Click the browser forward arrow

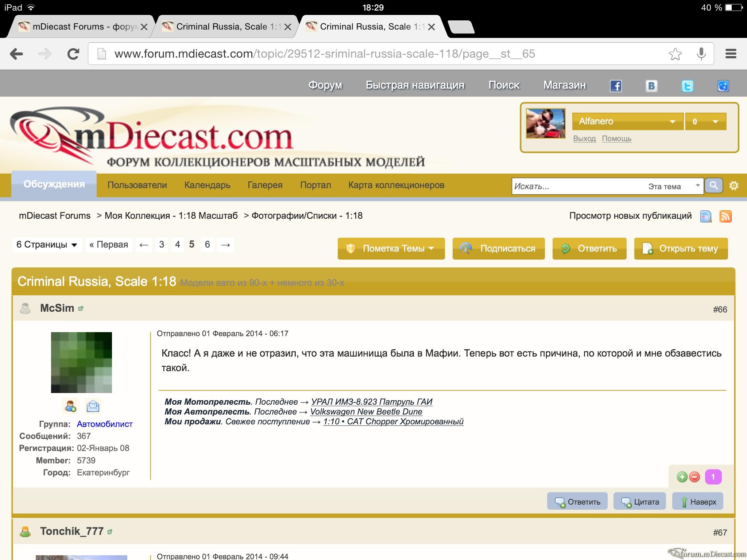45,54
